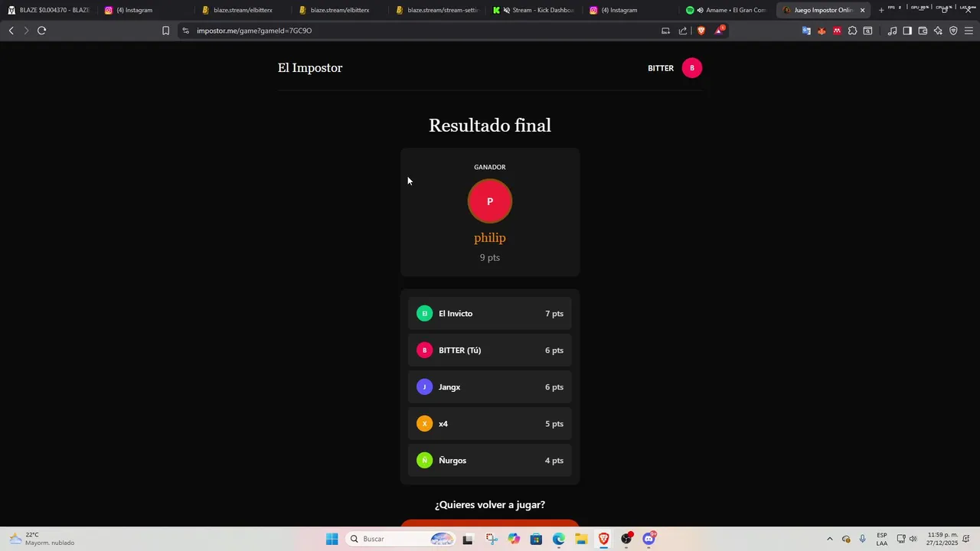Viewport: 980px width, 551px height.
Task: Select the BITTER (Tú) score row
Action: pyautogui.click(x=490, y=350)
